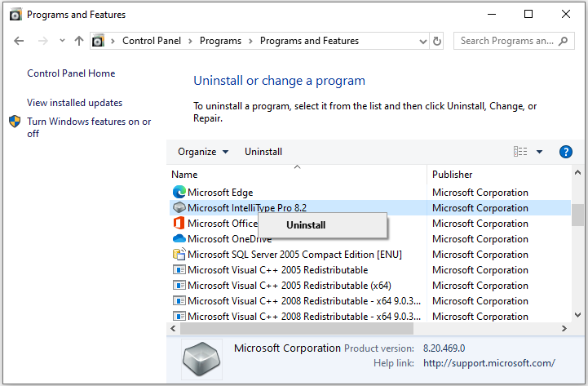
Task: Click the Visual C++ 2005 Redistributable (x64) icon
Action: 179,285
